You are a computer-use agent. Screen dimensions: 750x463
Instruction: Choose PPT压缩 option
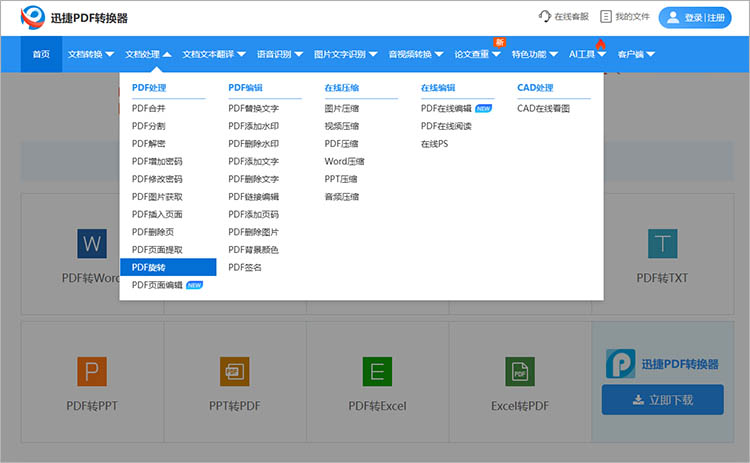[x=341, y=179]
